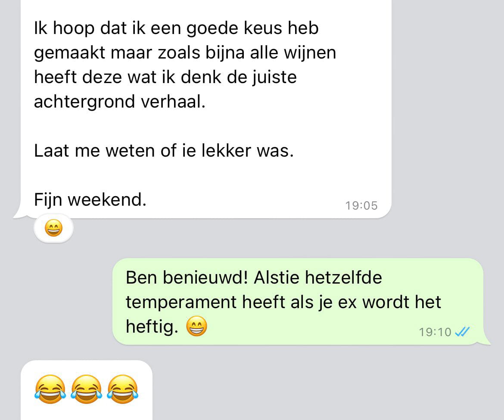Click the 19:10 timestamp
Screen dimensions: 504x420
coord(435,332)
